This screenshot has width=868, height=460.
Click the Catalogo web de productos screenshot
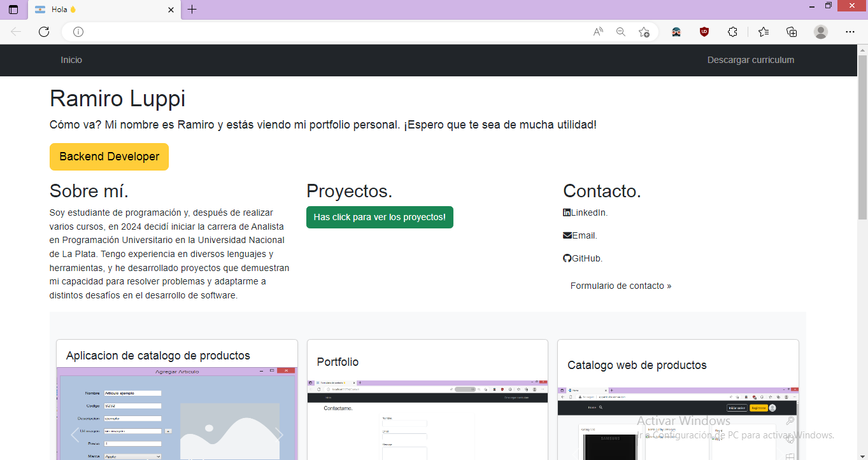click(x=678, y=423)
